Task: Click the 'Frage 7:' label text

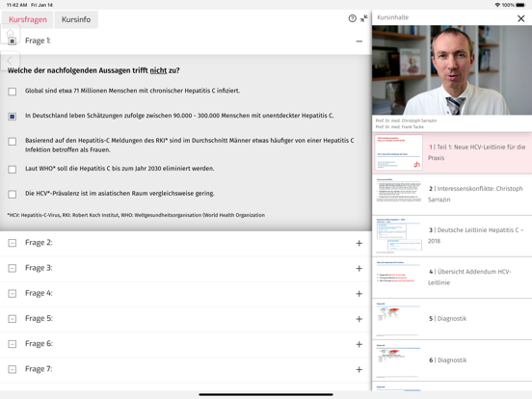Action: click(39, 369)
